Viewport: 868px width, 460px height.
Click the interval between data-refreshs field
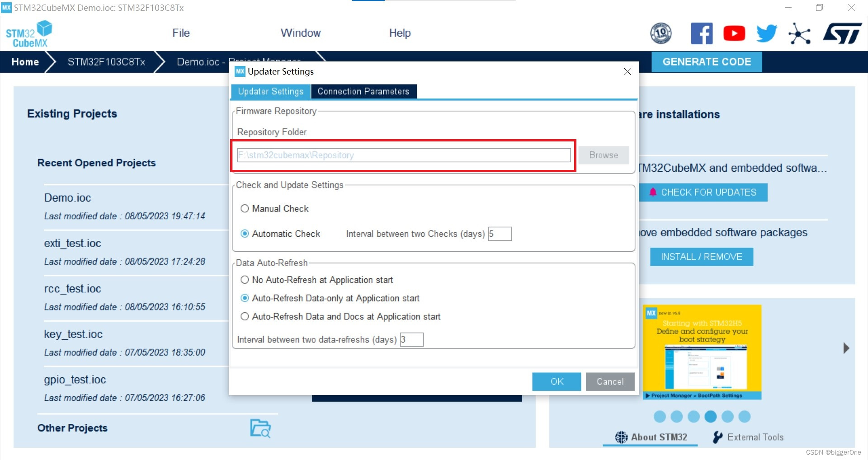(x=412, y=339)
